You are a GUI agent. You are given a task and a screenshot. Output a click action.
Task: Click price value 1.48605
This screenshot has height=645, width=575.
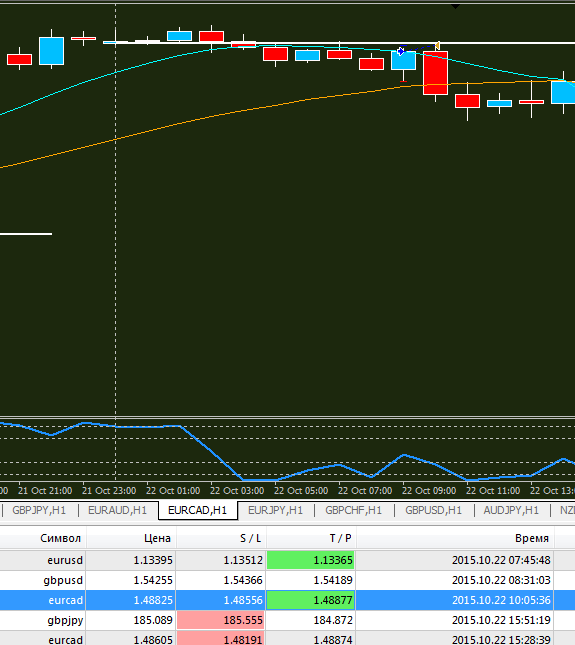coord(153,640)
